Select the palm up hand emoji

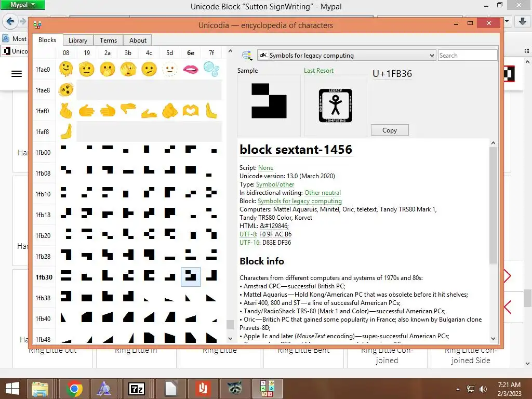pos(149,113)
